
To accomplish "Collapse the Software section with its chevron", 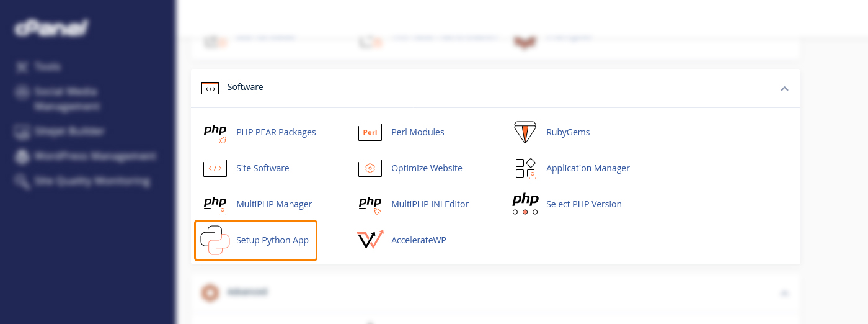I will click(784, 89).
